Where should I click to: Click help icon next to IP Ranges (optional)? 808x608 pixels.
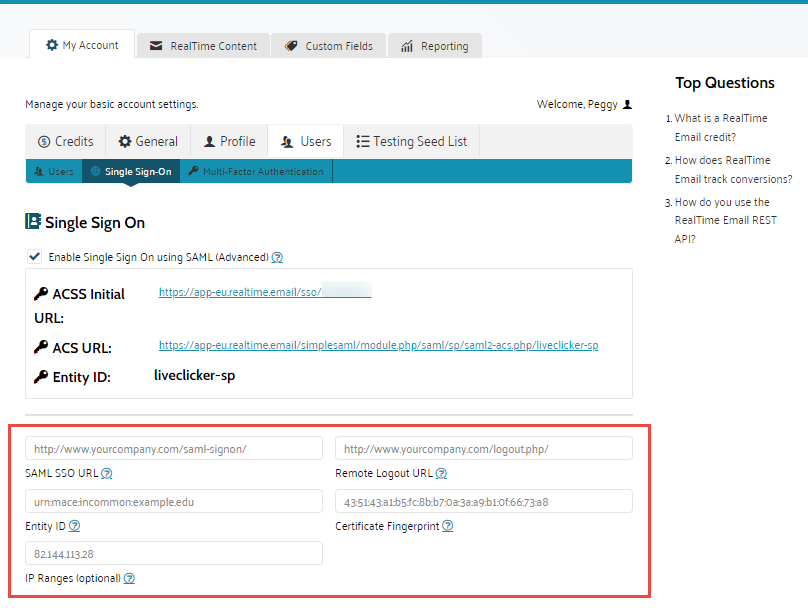[129, 578]
